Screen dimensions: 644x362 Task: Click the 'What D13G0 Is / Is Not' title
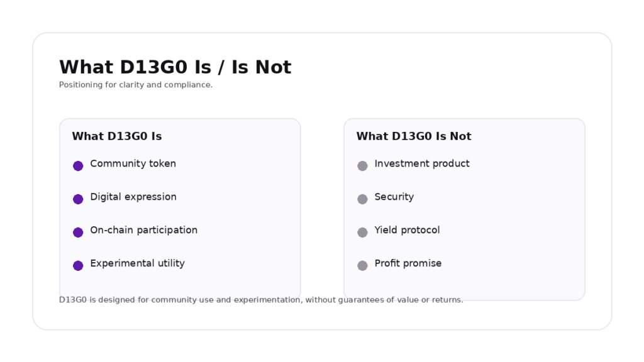tap(175, 67)
